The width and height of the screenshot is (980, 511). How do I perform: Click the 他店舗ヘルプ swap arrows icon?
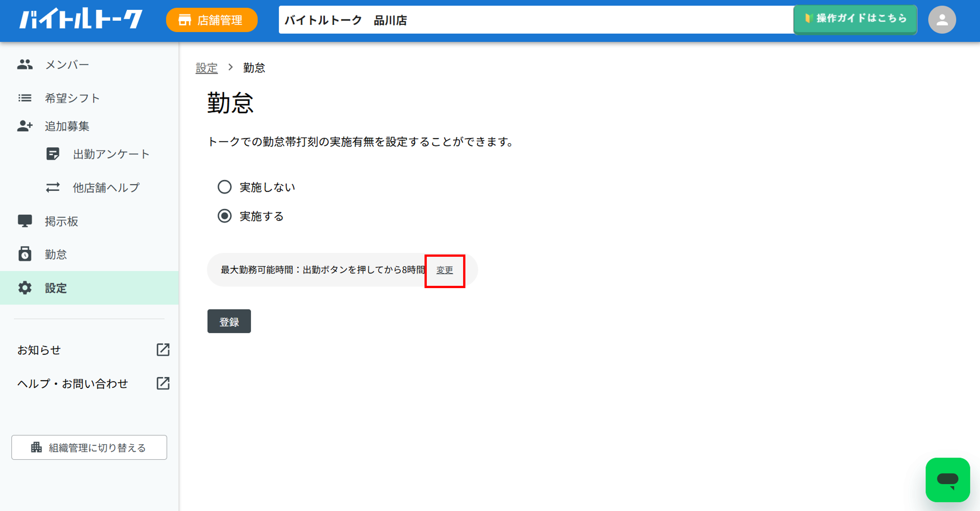[x=52, y=187]
